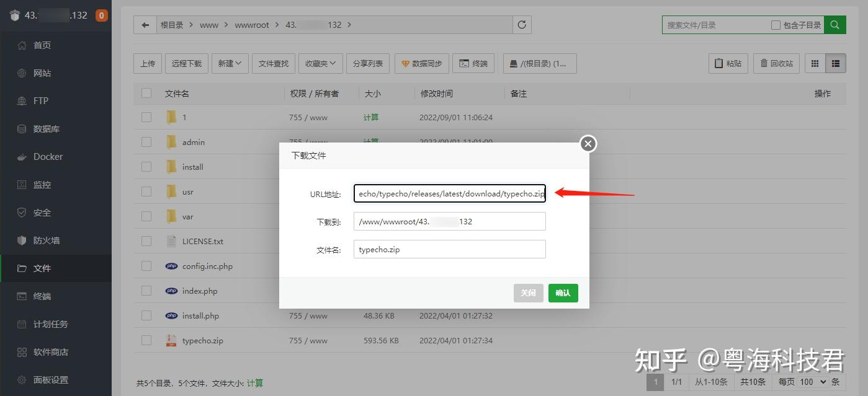Check the box for install folder
The height and width of the screenshot is (396, 868).
coord(146,167)
